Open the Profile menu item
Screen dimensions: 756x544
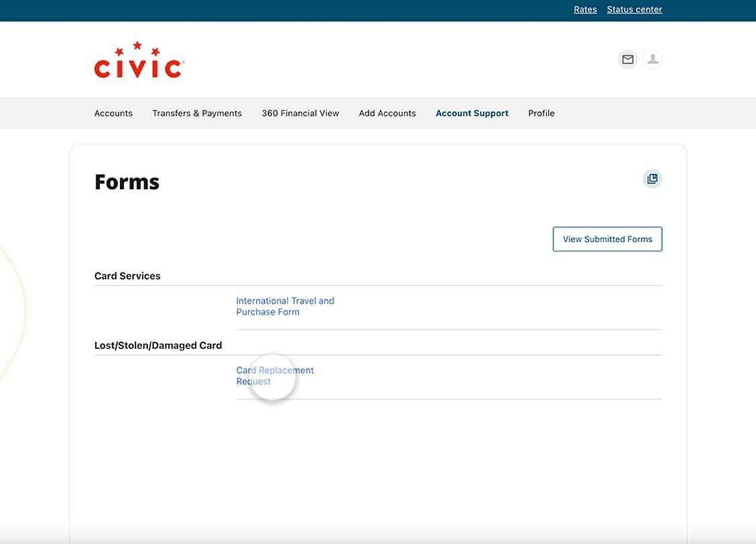pyautogui.click(x=541, y=113)
